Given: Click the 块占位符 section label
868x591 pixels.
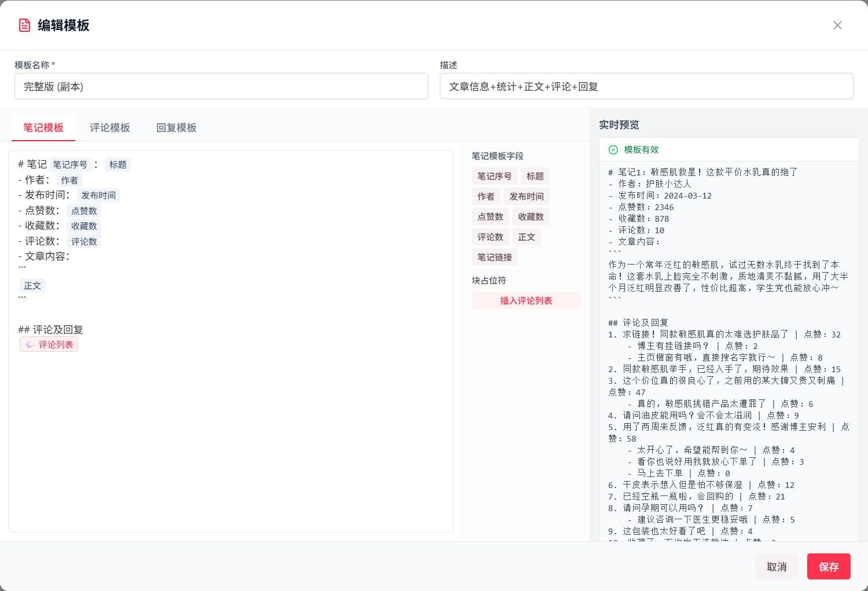Looking at the screenshot, I should [488, 280].
